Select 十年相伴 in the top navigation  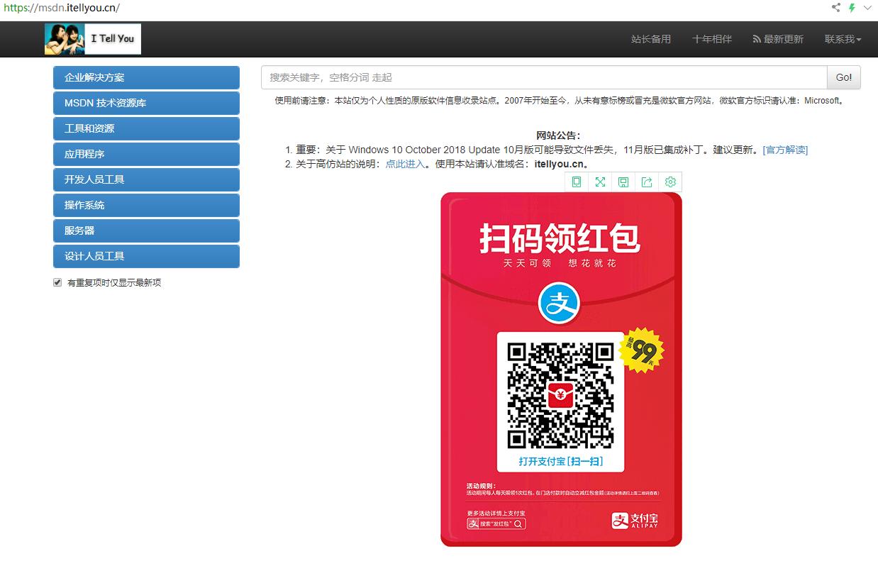[x=711, y=39]
